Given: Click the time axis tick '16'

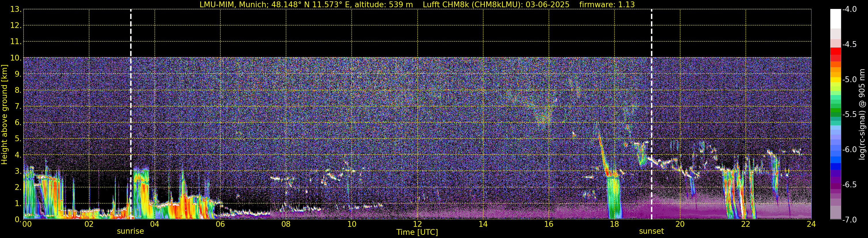Looking at the screenshot, I should tap(549, 224).
